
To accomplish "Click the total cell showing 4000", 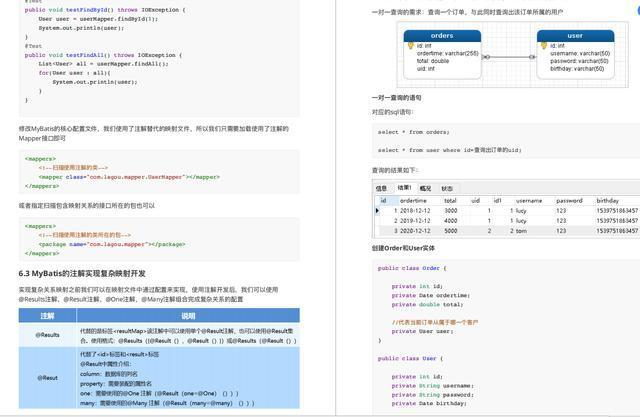I will tap(451, 221).
